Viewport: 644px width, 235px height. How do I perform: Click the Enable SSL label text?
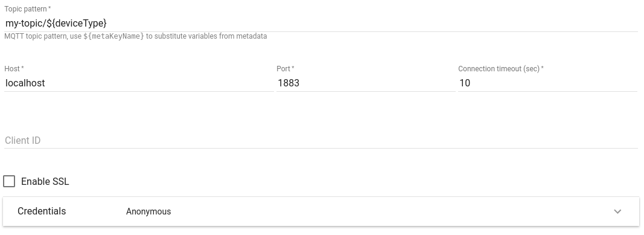pos(45,182)
